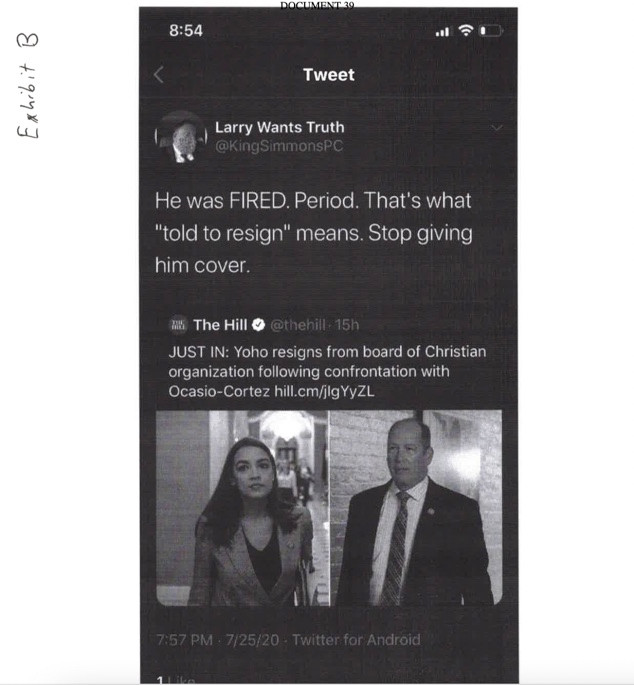Tap the Tweet header title
634x685 pixels.
click(329, 75)
